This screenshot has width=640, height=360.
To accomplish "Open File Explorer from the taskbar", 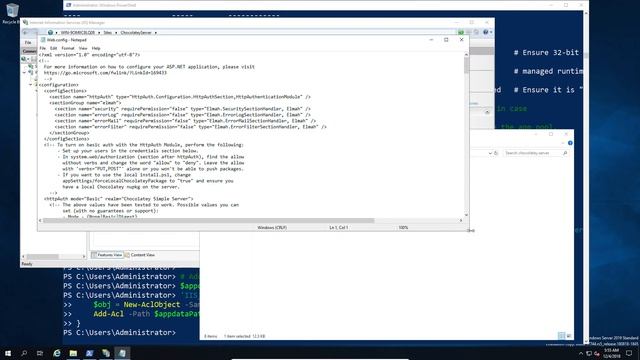I will click(x=73, y=353).
